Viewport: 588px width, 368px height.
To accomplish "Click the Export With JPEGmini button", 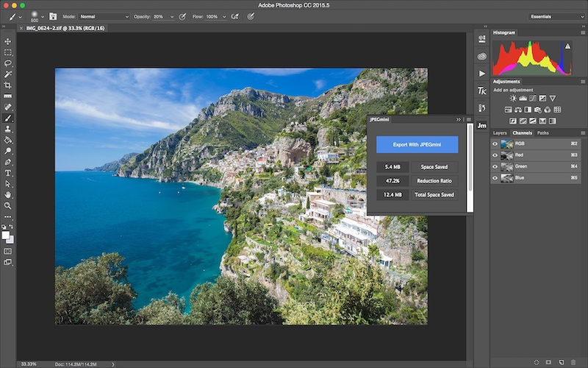I will [x=417, y=144].
